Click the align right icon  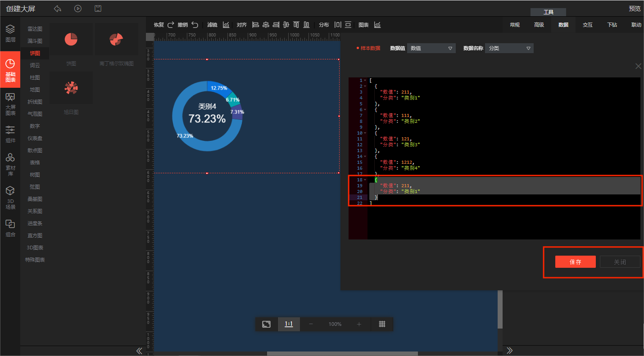tap(276, 25)
